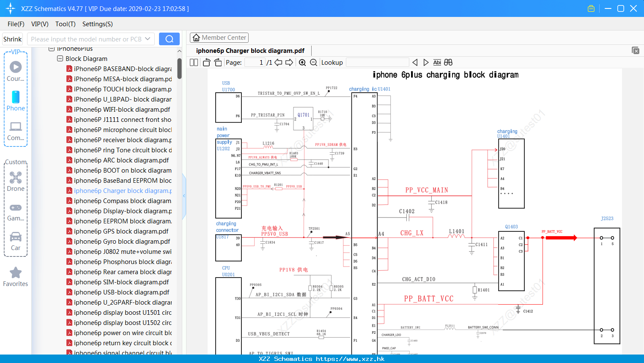Toggle the two-page layout view icon
This screenshot has width=644, height=363.
[194, 63]
